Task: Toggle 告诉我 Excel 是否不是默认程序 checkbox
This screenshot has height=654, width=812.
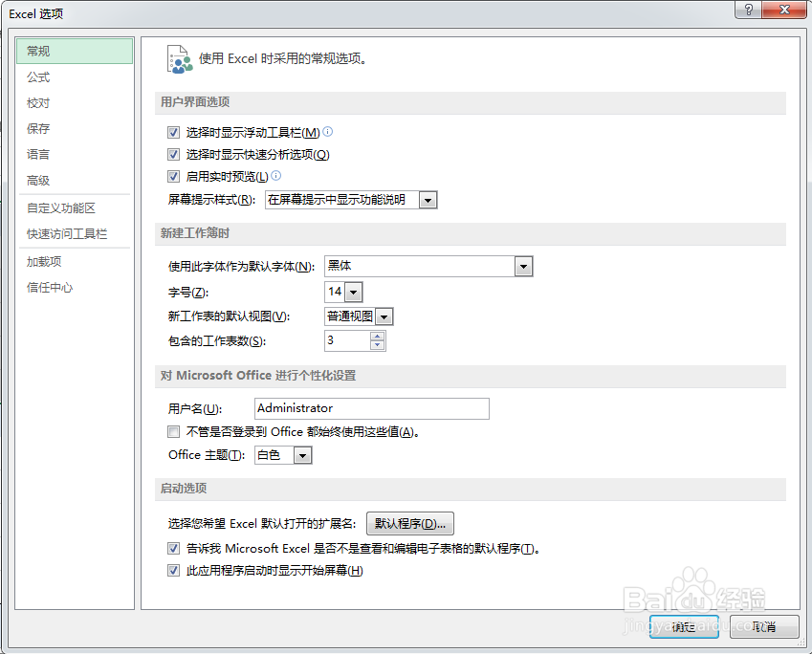Action: 173,549
